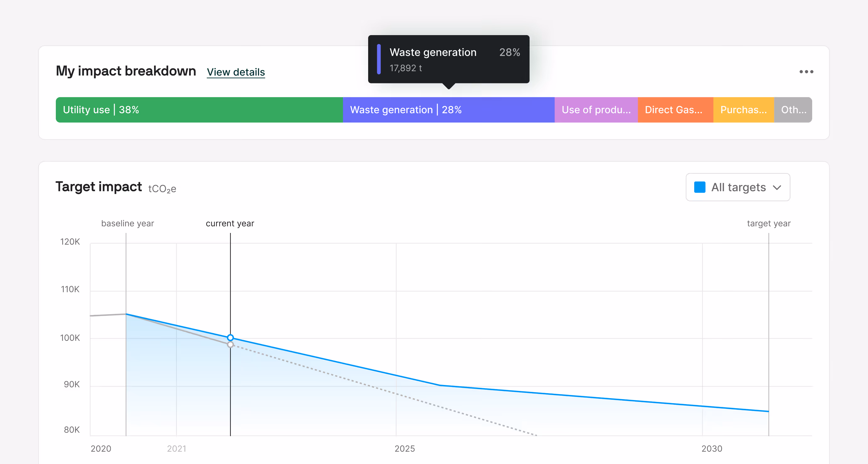Select the Waste generation 28% bar segment
The image size is (868, 464).
click(448, 110)
